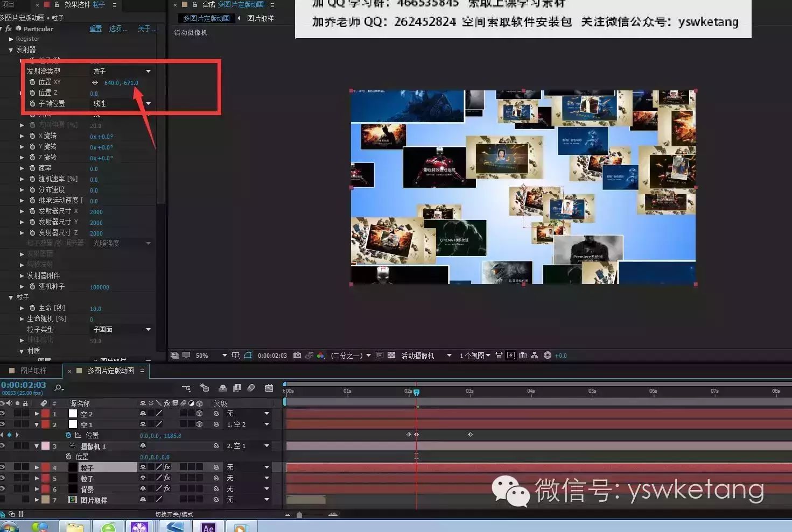Click the layer search magnifier icon
The image size is (792, 532).
[59, 387]
